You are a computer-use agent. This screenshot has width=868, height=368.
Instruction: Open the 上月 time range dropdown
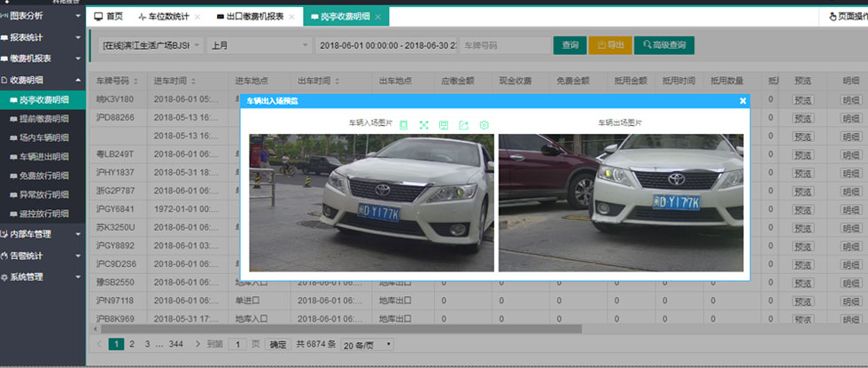pyautogui.click(x=259, y=45)
